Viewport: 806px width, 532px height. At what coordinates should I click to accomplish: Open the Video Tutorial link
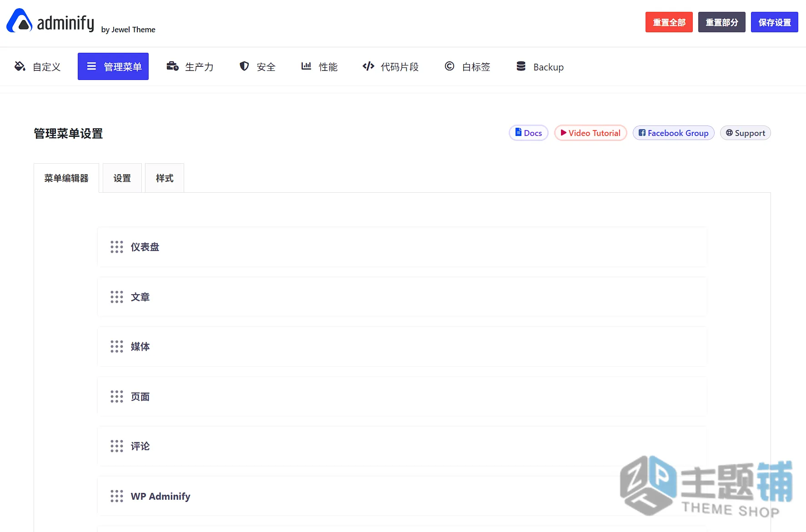point(591,133)
